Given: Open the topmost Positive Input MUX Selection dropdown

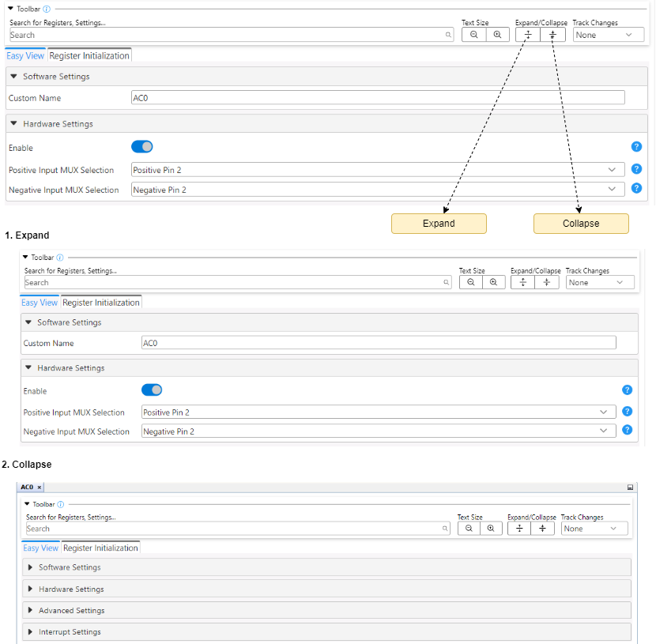Looking at the screenshot, I should [x=377, y=170].
